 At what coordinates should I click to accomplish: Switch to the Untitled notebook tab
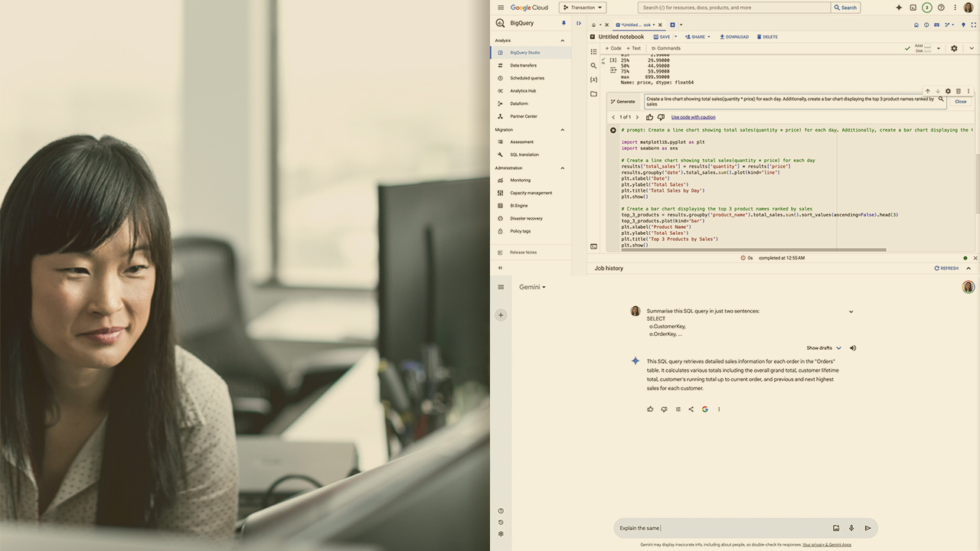click(635, 24)
